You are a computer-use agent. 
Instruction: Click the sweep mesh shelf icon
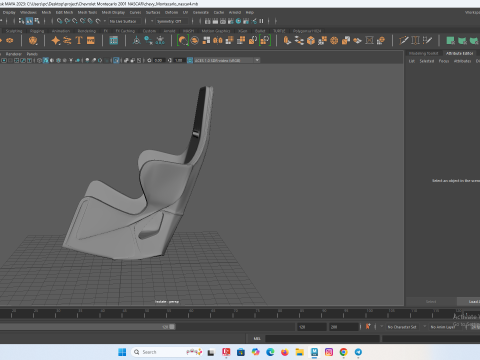click(x=67, y=41)
